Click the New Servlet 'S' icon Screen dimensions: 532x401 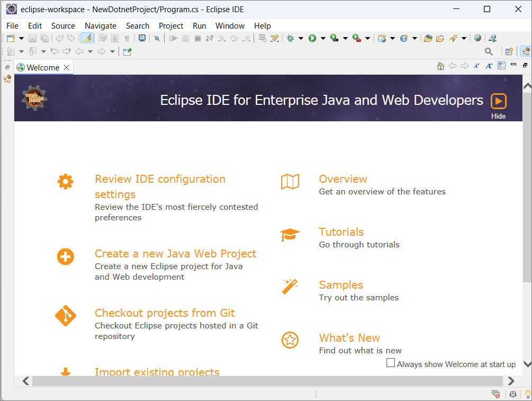pyautogui.click(x=404, y=38)
